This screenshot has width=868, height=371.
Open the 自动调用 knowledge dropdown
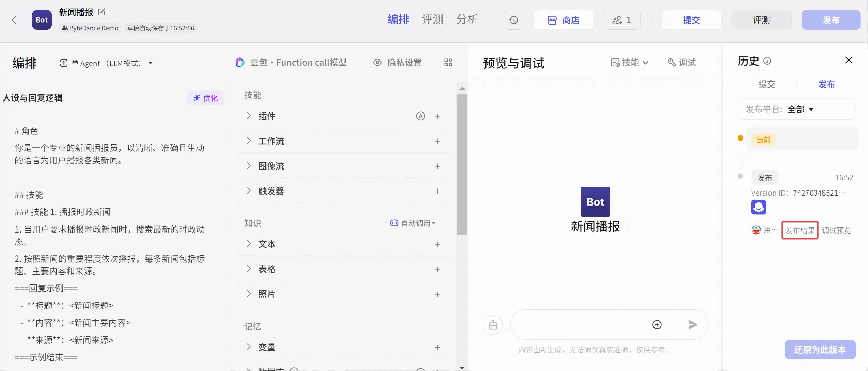[413, 223]
